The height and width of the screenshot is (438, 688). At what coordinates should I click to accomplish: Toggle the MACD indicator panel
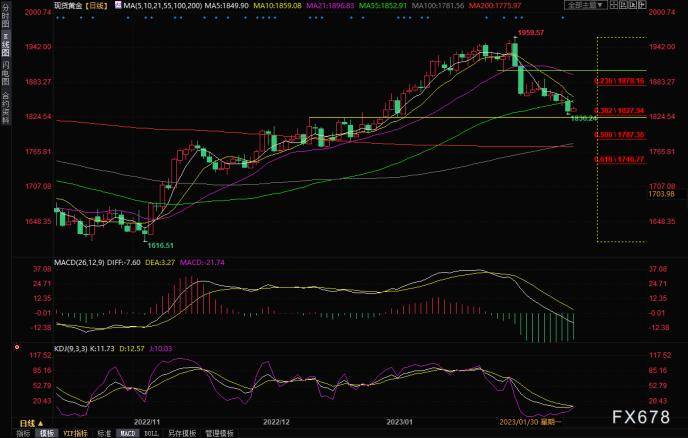click(129, 433)
